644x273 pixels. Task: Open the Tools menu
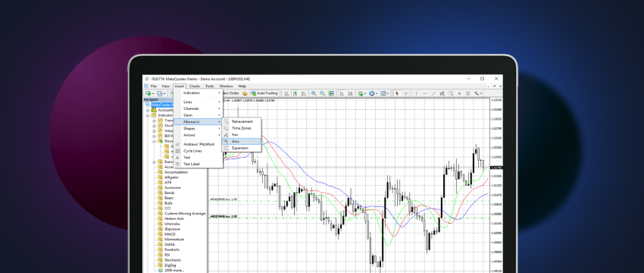pyautogui.click(x=209, y=86)
